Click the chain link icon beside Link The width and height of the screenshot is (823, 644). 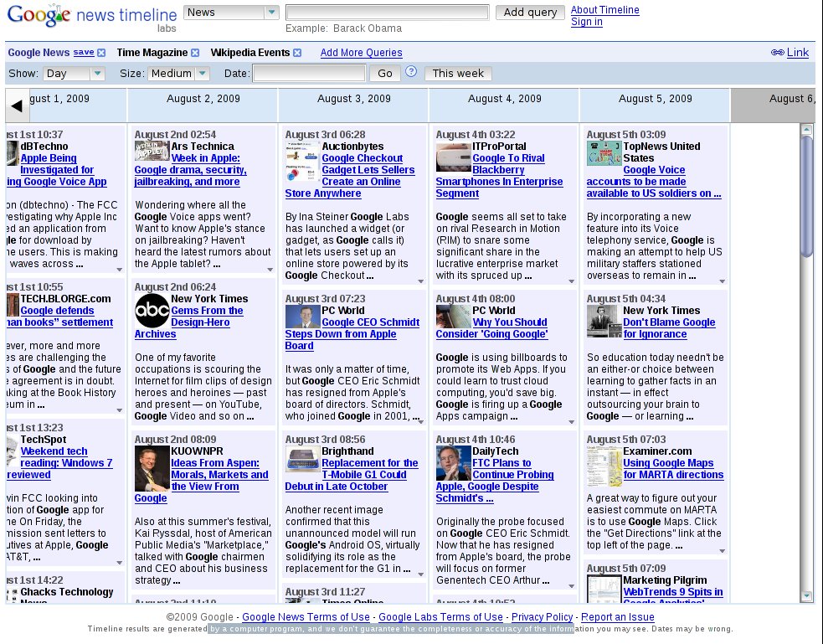[777, 53]
